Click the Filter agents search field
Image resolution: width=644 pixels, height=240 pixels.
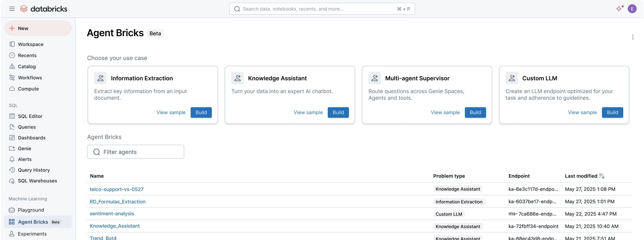136,152
